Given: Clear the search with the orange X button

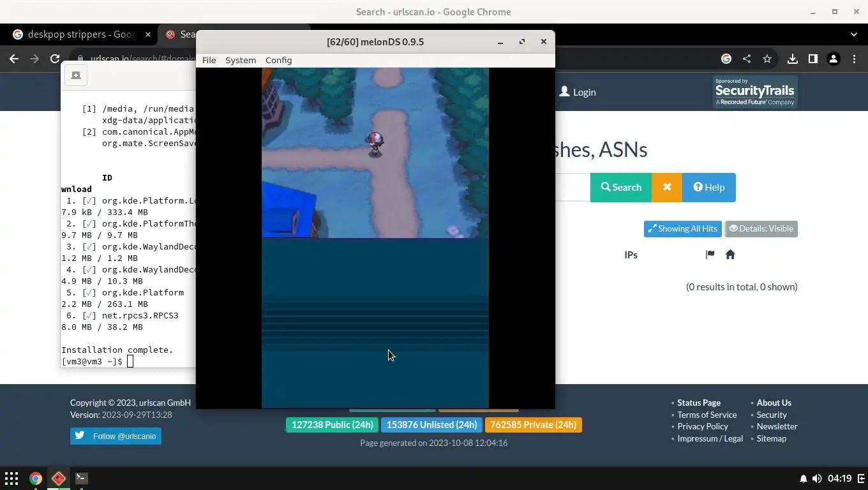Looking at the screenshot, I should tap(667, 187).
